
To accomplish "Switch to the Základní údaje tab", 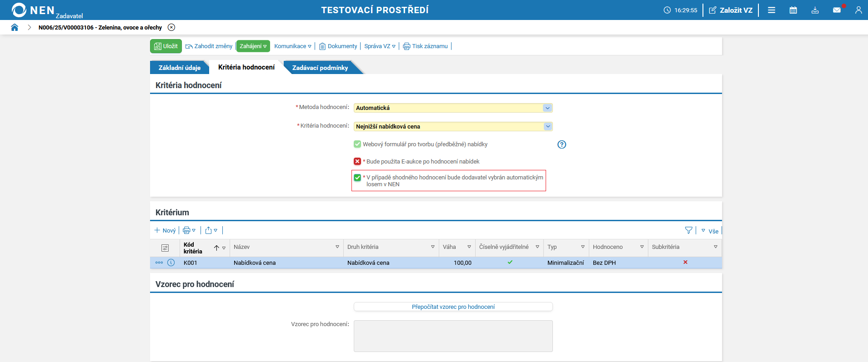I will point(179,68).
